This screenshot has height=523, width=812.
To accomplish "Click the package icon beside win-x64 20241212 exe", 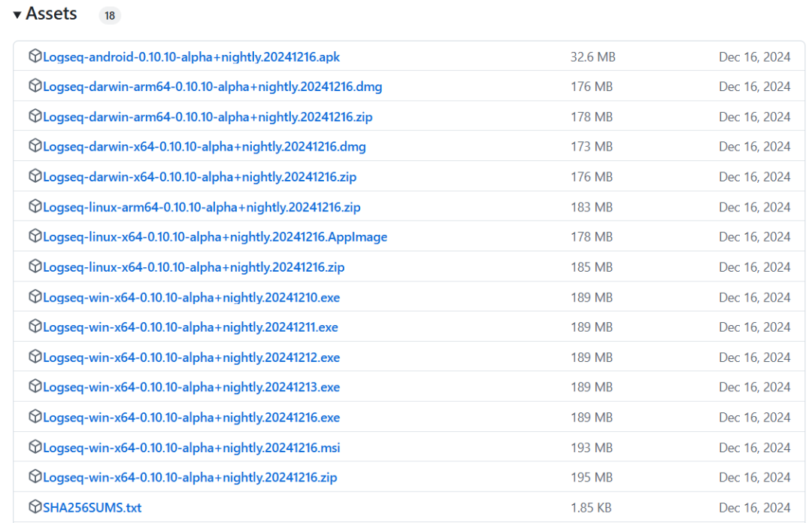I will click(35, 357).
